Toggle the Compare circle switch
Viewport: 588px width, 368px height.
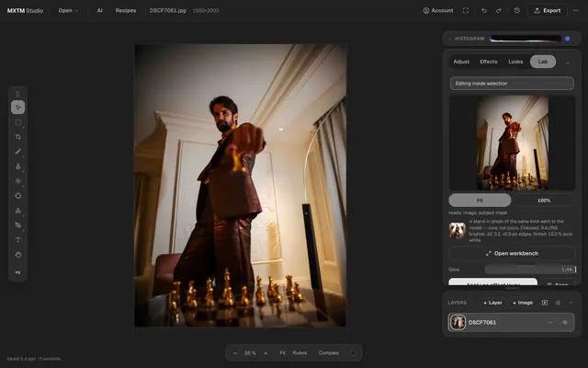353,353
